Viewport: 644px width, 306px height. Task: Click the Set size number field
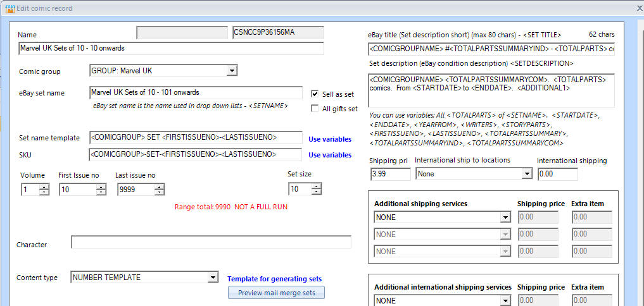tap(301, 189)
